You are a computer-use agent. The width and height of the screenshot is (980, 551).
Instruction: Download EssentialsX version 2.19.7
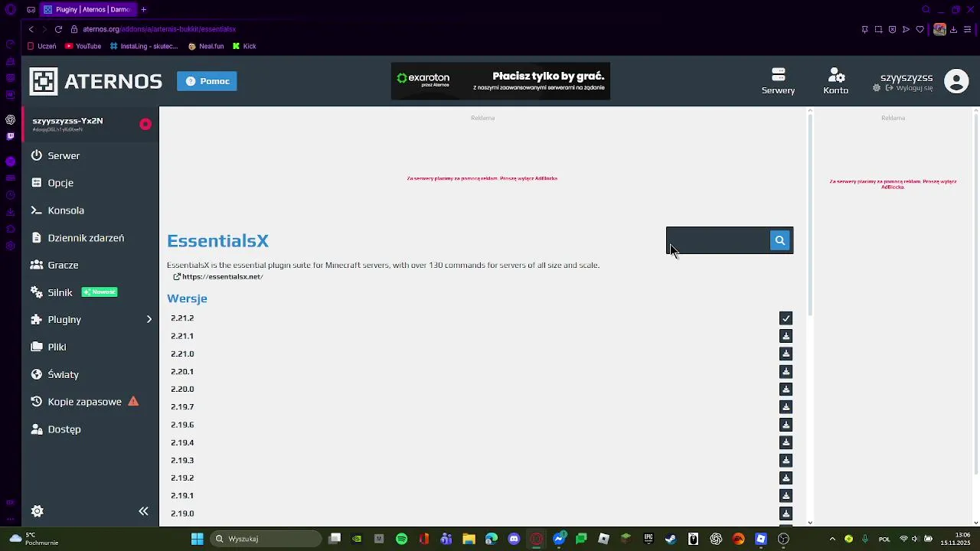(x=786, y=407)
